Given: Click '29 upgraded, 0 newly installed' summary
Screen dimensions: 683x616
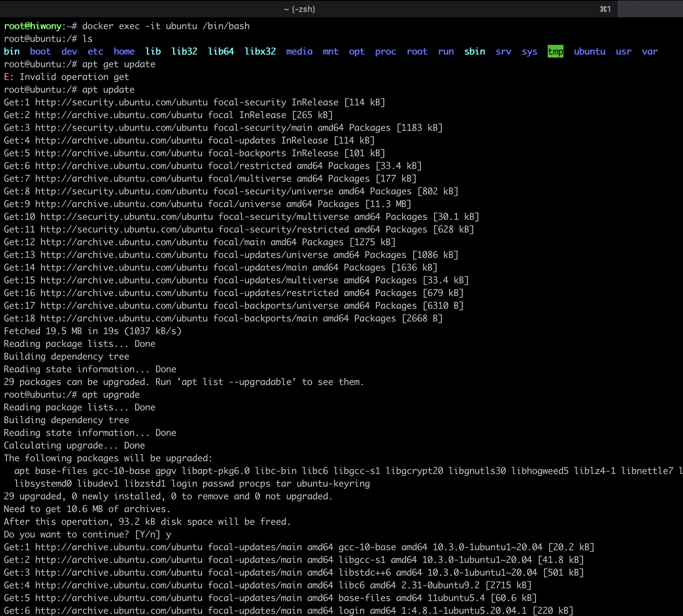Looking at the screenshot, I should coord(168,496).
